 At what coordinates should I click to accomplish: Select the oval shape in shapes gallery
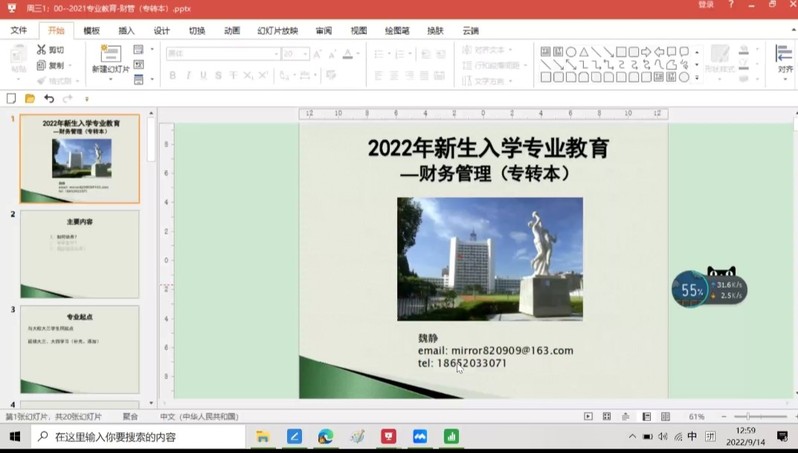point(571,52)
